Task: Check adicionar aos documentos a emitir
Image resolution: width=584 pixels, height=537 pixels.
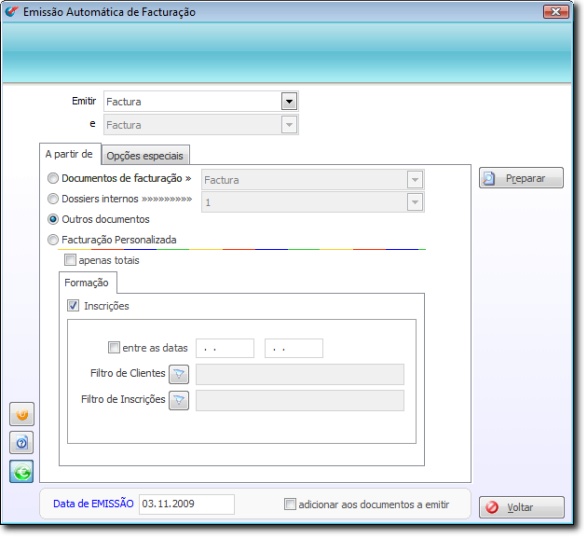Action: click(290, 504)
